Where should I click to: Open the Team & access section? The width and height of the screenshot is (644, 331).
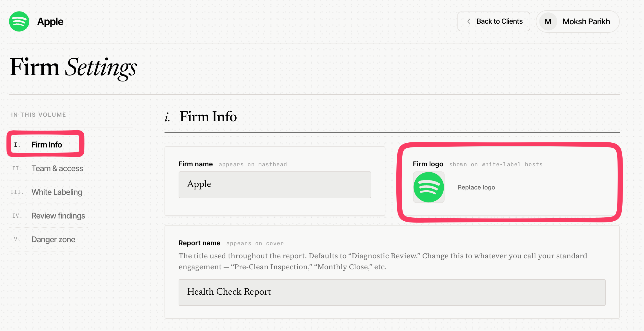pyautogui.click(x=57, y=168)
